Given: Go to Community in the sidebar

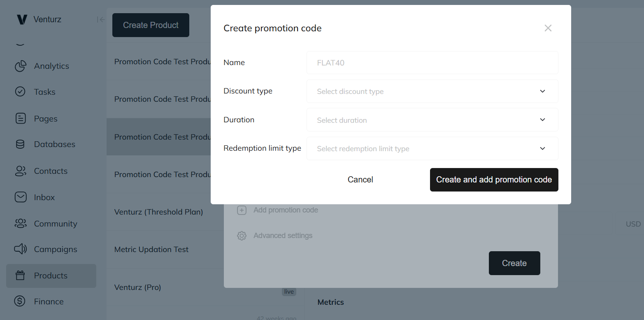Looking at the screenshot, I should tap(55, 224).
